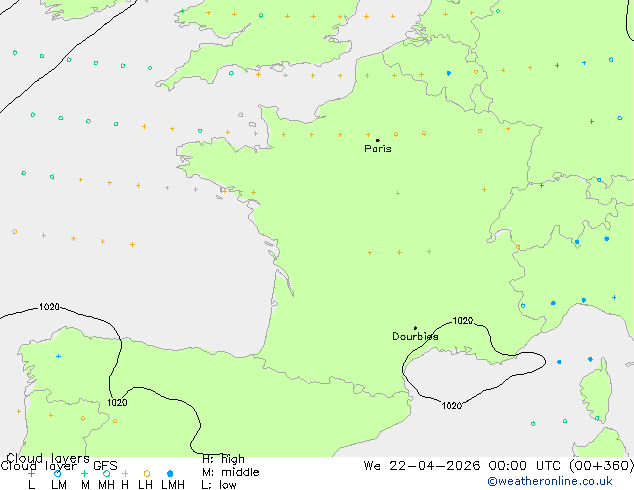Click the filled blue LMH legend symbol
The image size is (634, 490).
170,473
